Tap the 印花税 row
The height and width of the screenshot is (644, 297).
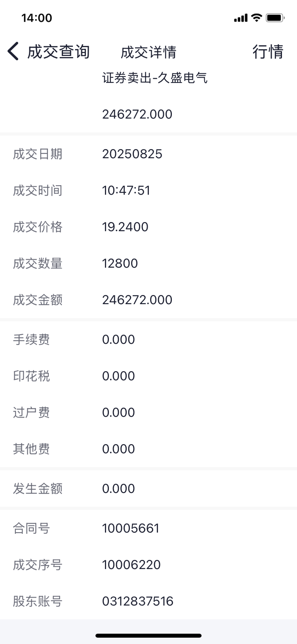(148, 376)
